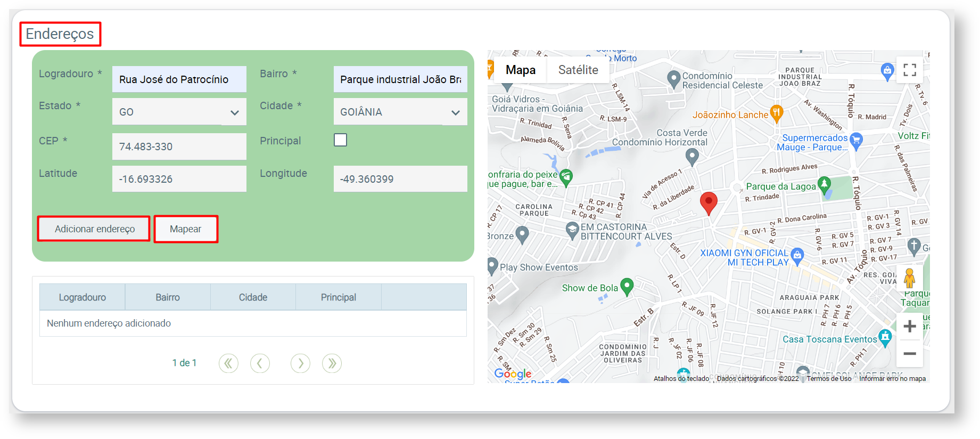
Task: Click the Principal column header
Action: [339, 297]
